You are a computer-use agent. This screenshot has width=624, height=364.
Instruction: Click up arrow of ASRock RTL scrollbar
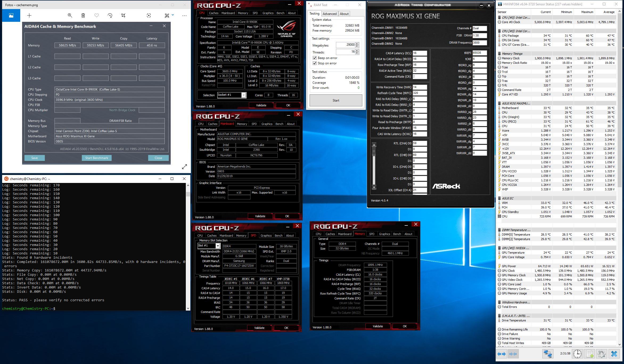tap(374, 145)
